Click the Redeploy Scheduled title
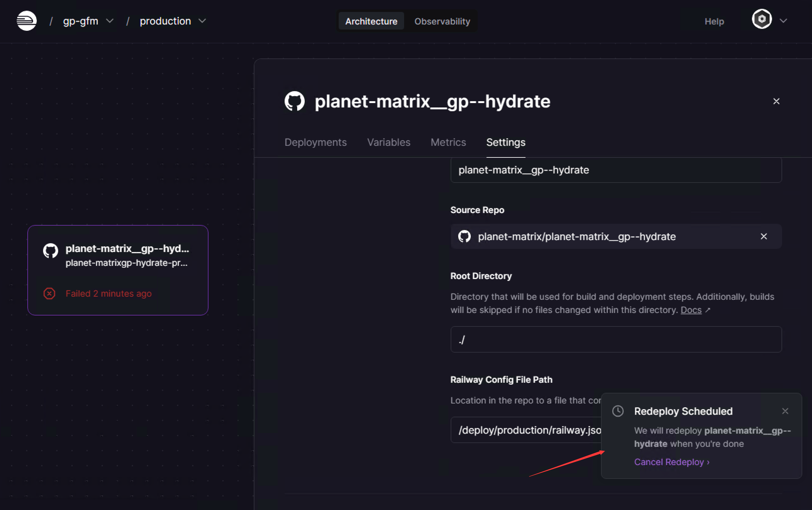The image size is (812, 510). coord(683,411)
